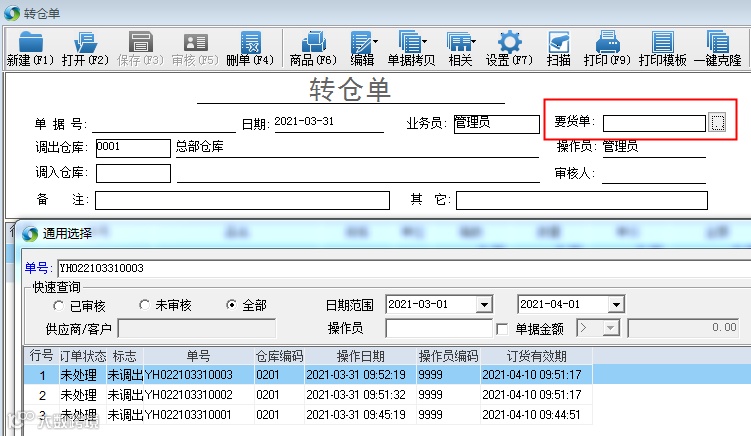
Task: Select the 未审核 radio button
Action: (144, 305)
